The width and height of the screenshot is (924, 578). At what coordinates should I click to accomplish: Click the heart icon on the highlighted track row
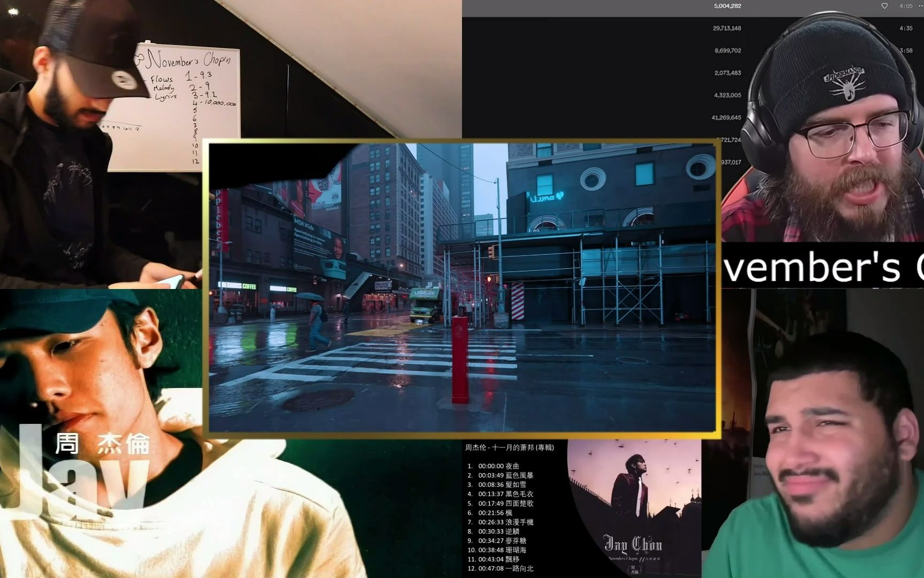[x=884, y=6]
